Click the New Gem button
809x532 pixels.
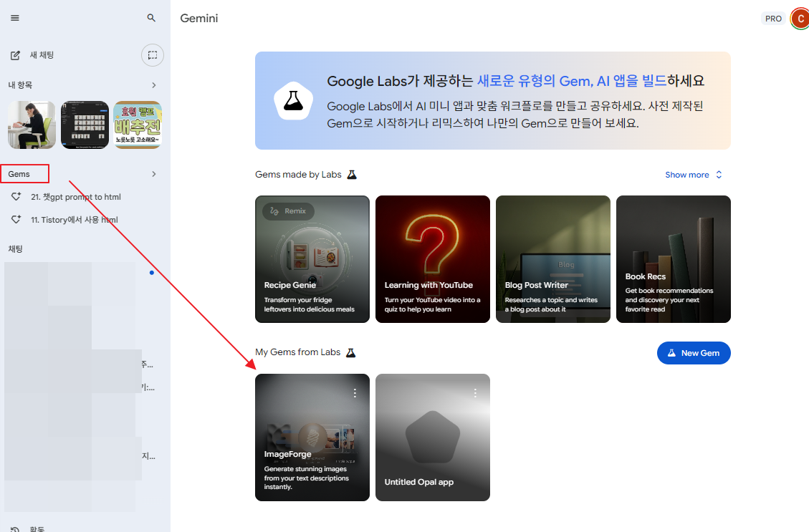click(694, 353)
